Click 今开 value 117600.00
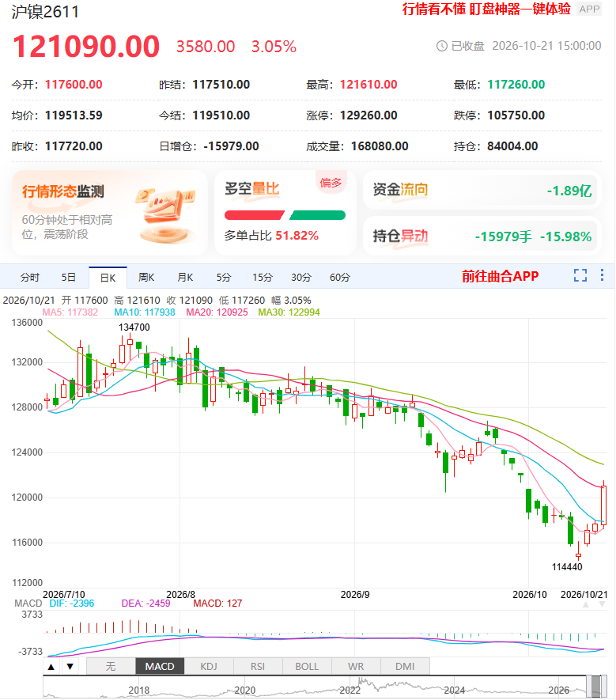The width and height of the screenshot is (616, 700). coord(74,85)
